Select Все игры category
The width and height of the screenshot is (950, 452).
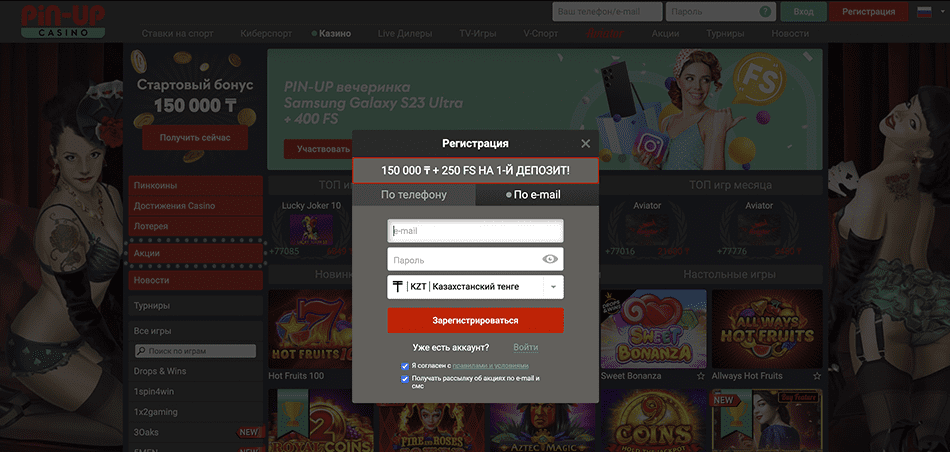pos(196,331)
